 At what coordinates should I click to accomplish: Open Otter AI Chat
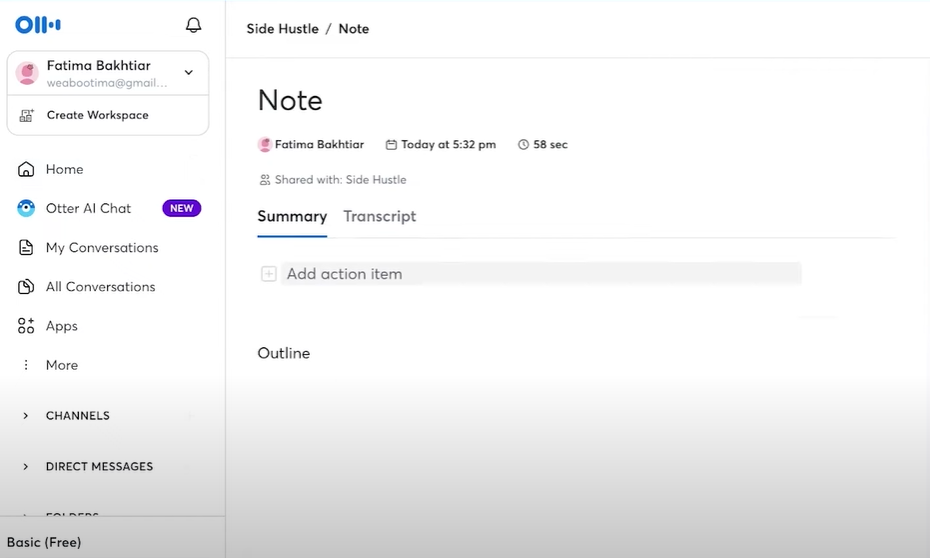pos(88,208)
